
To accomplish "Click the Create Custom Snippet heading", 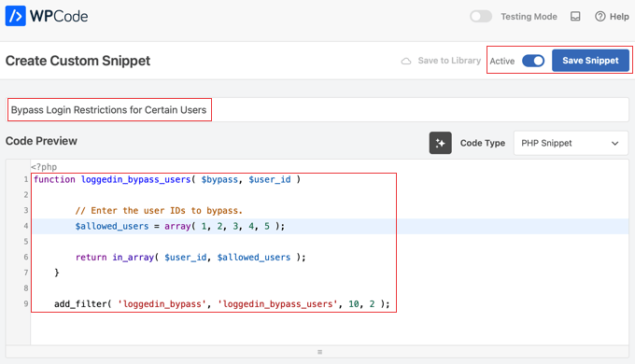I will click(78, 61).
